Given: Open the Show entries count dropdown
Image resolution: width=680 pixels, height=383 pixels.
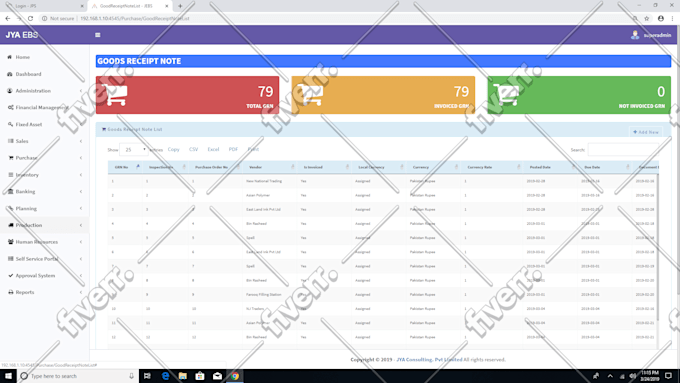Looking at the screenshot, I should point(134,150).
